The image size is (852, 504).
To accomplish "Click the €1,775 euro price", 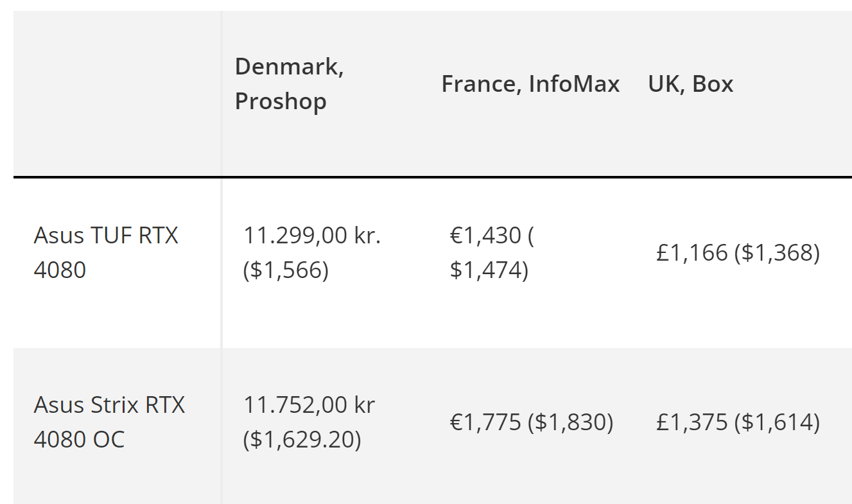I will 485,422.
